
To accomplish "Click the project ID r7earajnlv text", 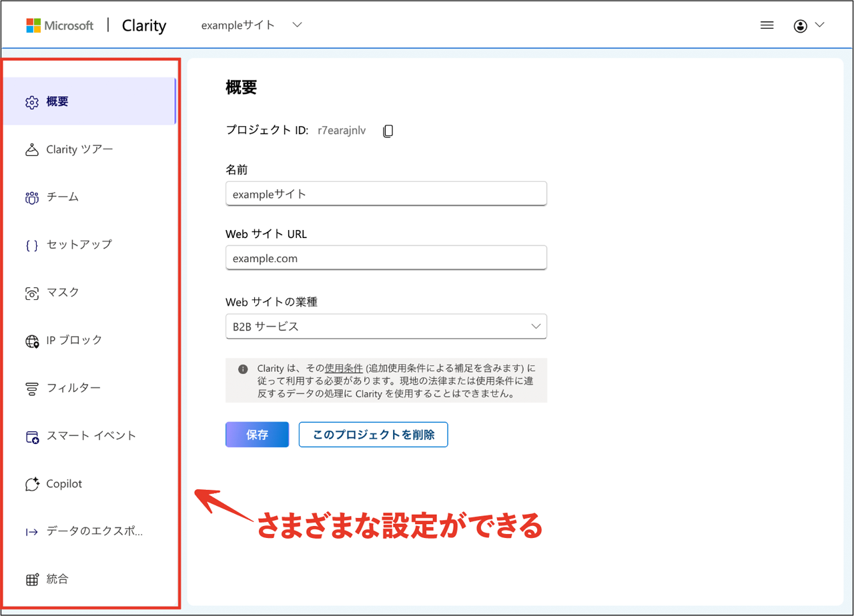I will (342, 131).
